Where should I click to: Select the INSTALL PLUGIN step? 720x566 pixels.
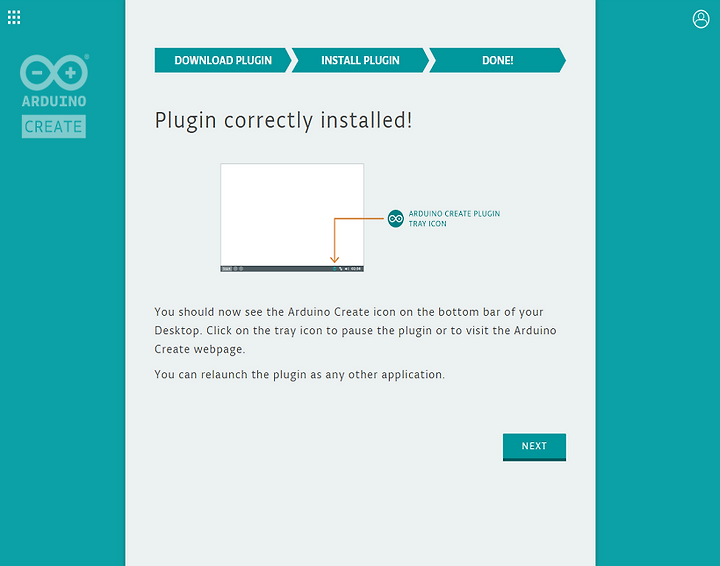tap(360, 60)
